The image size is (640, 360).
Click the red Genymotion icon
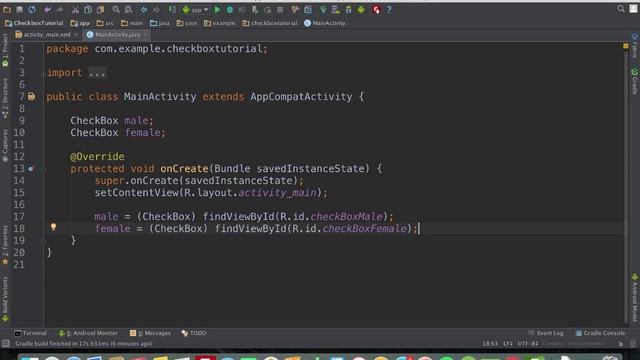(376, 9)
